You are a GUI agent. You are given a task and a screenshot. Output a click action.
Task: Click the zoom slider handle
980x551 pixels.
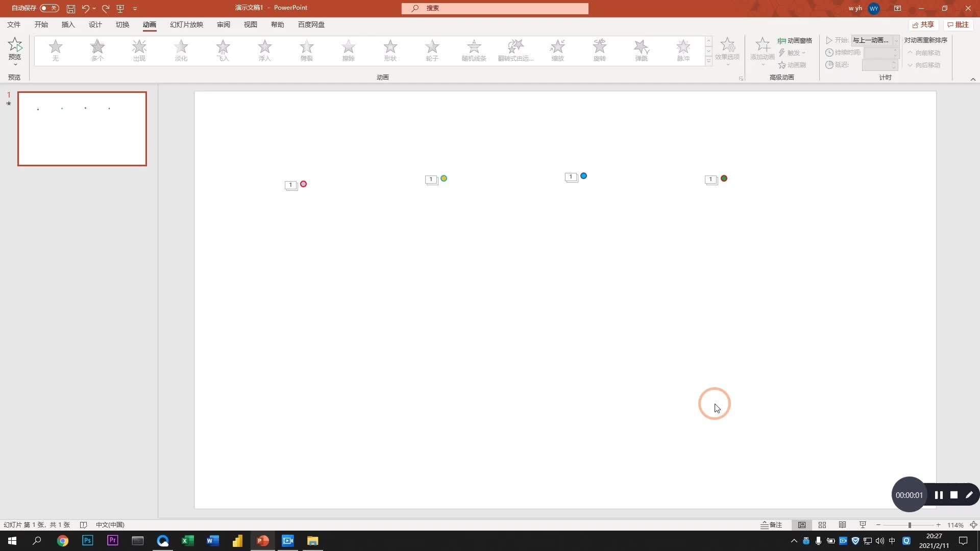tap(910, 525)
